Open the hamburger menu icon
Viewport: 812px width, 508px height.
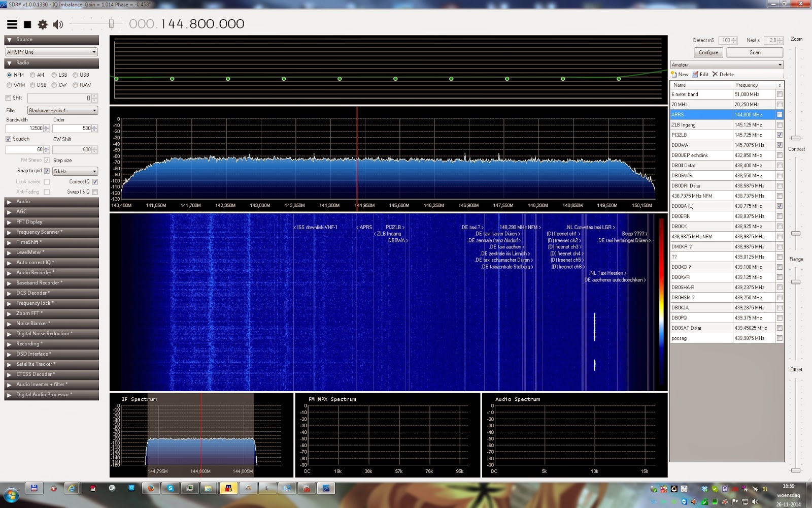click(12, 24)
